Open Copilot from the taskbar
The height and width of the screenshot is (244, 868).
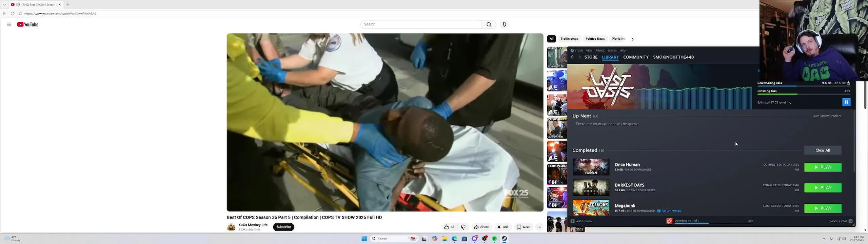(434, 239)
